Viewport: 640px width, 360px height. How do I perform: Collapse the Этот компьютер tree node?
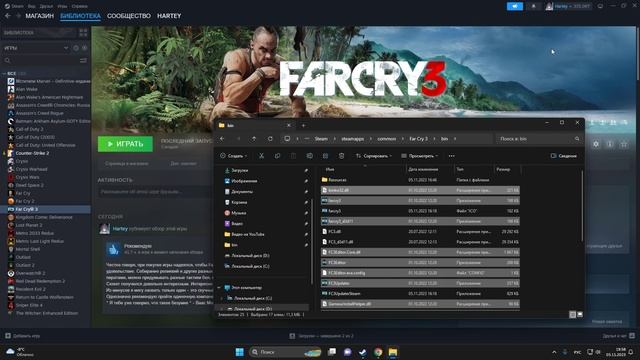(x=219, y=288)
